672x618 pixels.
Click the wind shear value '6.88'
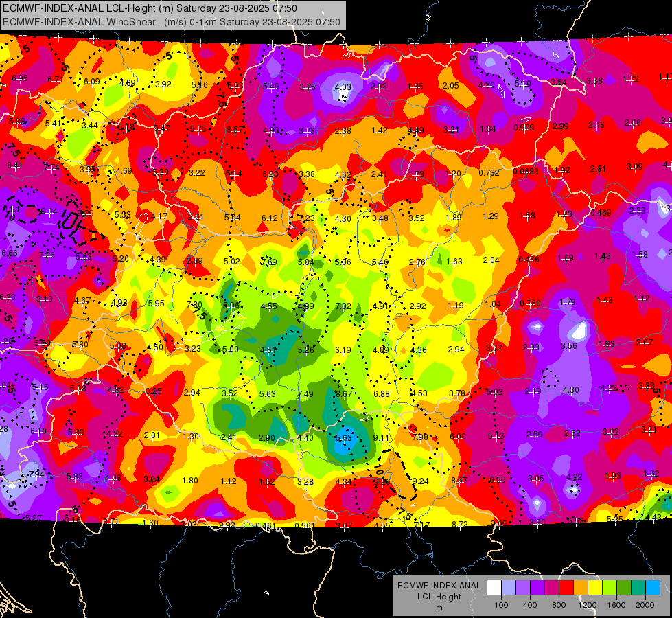point(382,393)
